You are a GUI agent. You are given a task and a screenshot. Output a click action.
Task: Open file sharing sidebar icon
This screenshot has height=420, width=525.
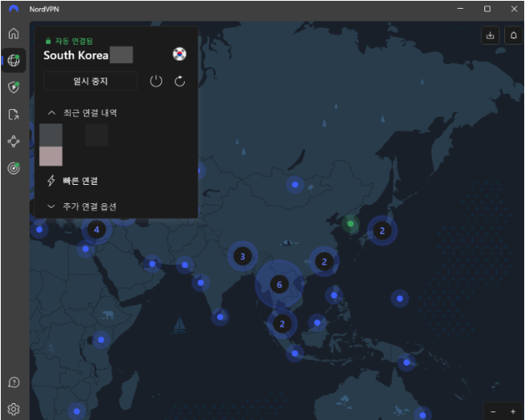coord(14,115)
